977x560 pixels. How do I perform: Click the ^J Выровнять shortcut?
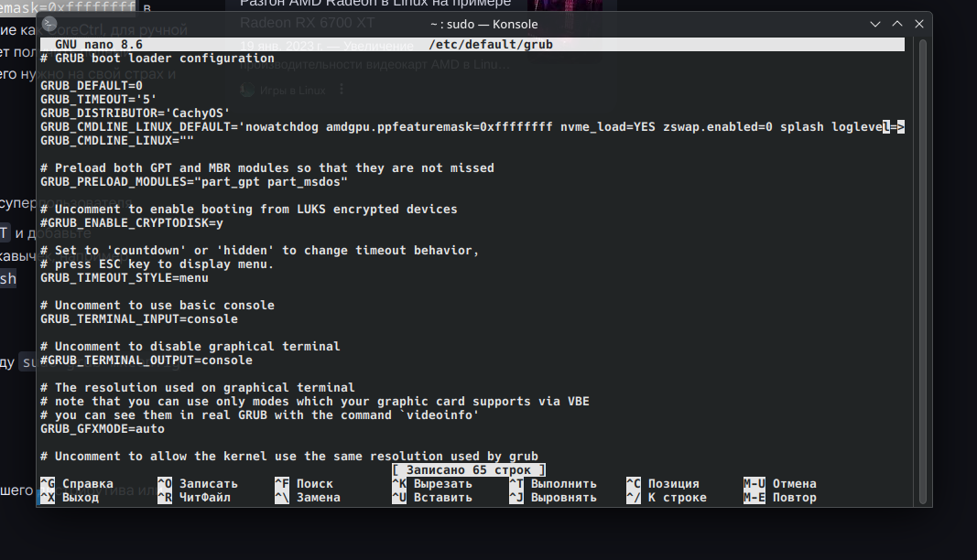[553, 497]
